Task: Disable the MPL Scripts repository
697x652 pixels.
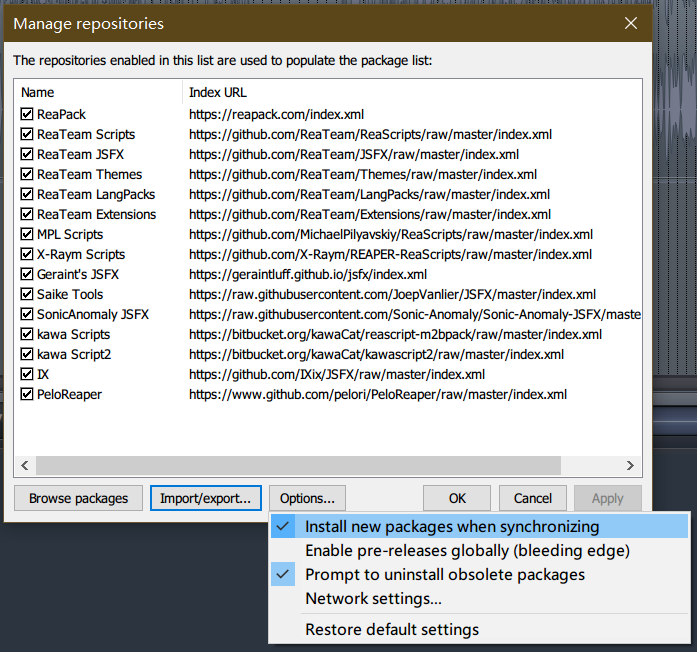Action: point(27,234)
